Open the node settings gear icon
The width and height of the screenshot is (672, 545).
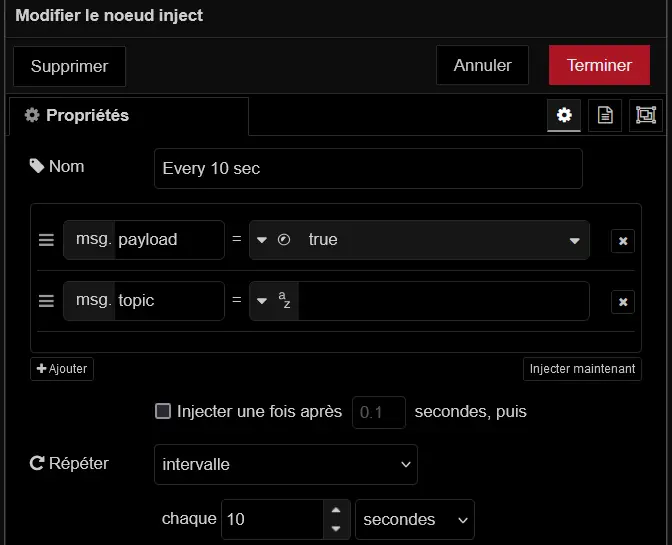[564, 115]
